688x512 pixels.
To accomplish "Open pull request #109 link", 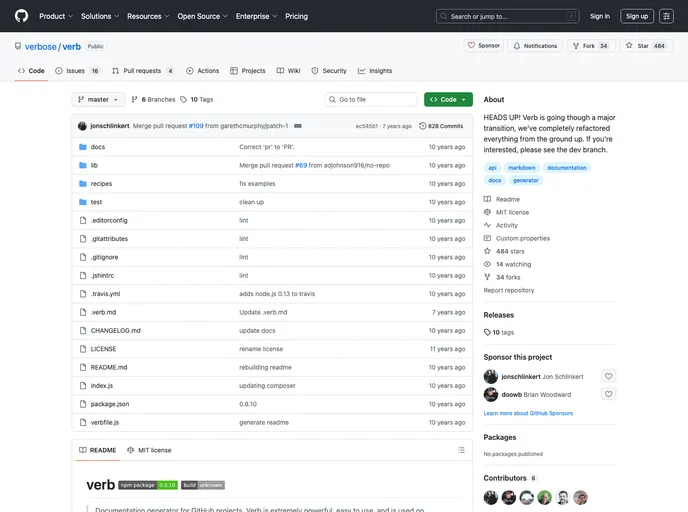I will coord(196,126).
